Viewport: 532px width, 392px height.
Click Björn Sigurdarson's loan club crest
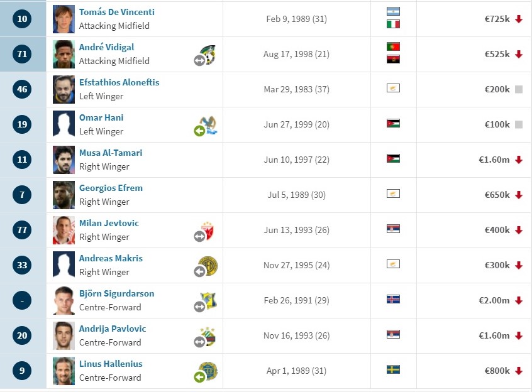click(x=206, y=302)
